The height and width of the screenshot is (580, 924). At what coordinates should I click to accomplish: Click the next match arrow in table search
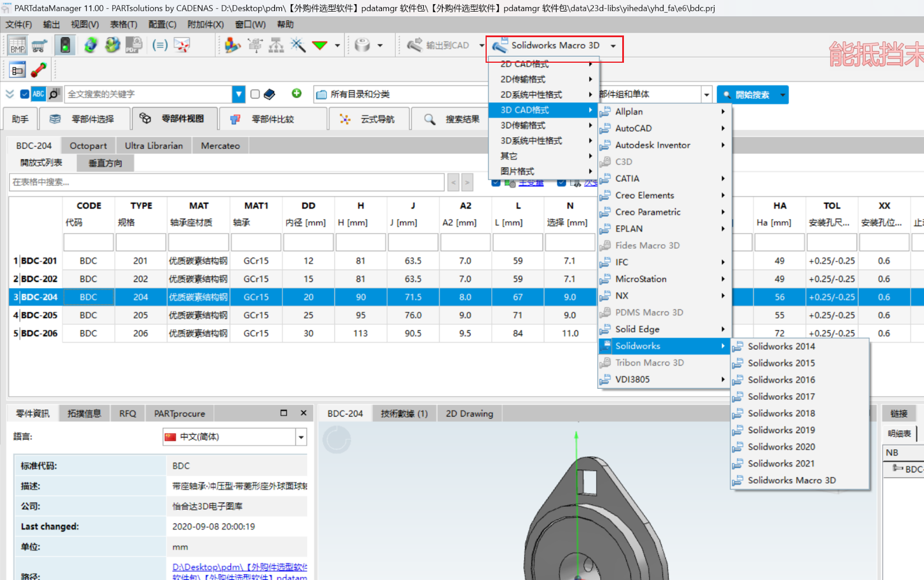(x=466, y=182)
